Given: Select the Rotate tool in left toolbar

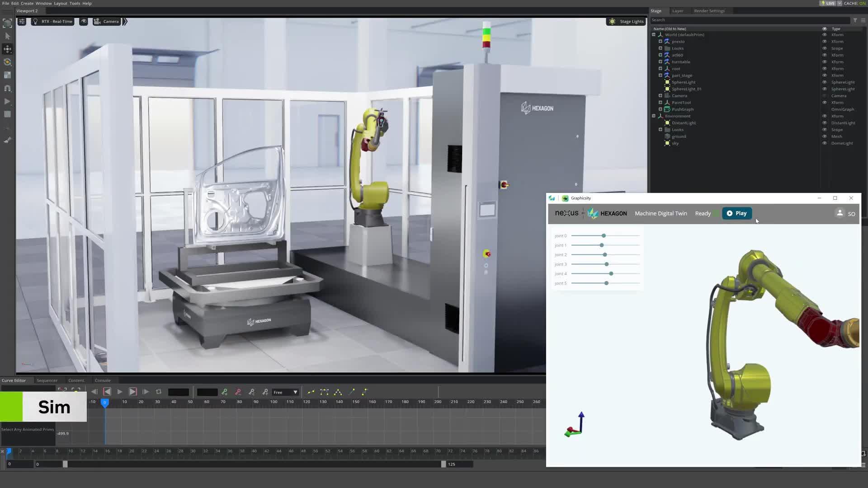Looking at the screenshot, I should tap(7, 62).
